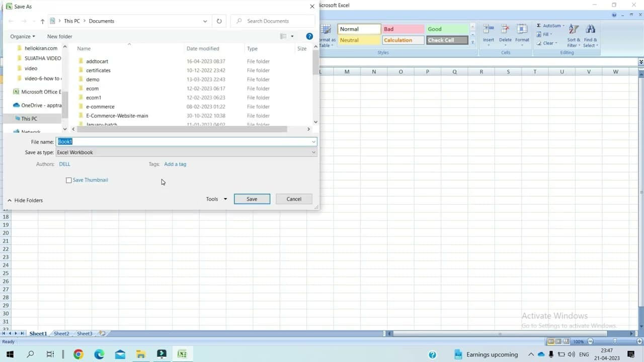Sort files by Type column
The width and height of the screenshot is (644, 362).
tap(252, 49)
